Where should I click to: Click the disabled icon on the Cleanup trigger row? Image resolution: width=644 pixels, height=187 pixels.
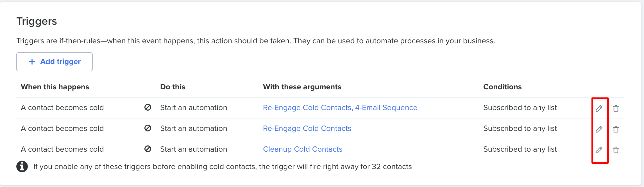148,149
